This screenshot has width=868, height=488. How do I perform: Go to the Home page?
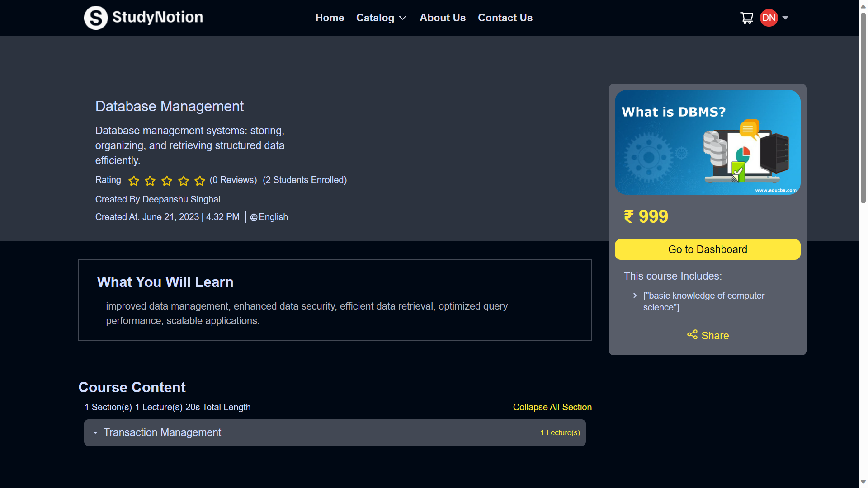[x=330, y=18]
